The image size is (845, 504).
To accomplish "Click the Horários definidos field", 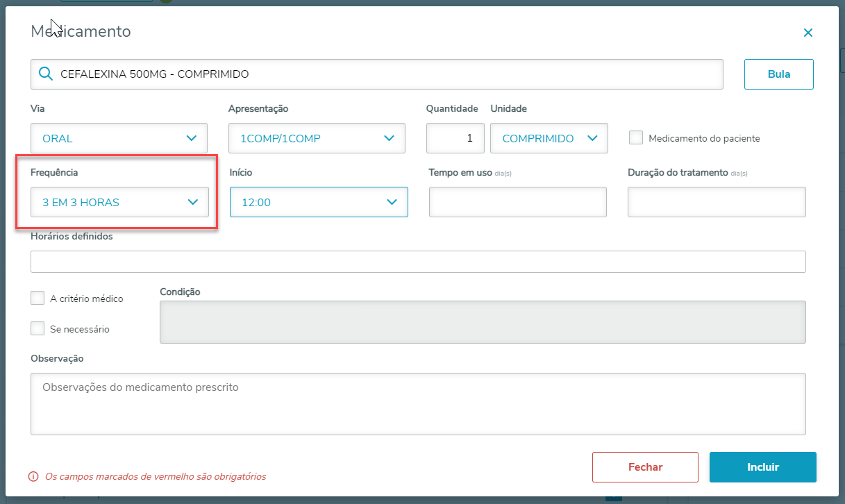I will coord(418,262).
